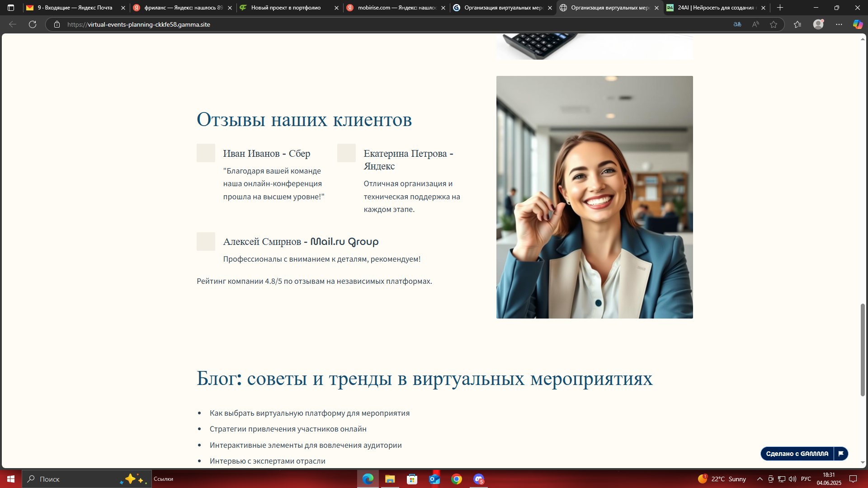
Task: Open Discord from the taskbar
Action: [478, 479]
